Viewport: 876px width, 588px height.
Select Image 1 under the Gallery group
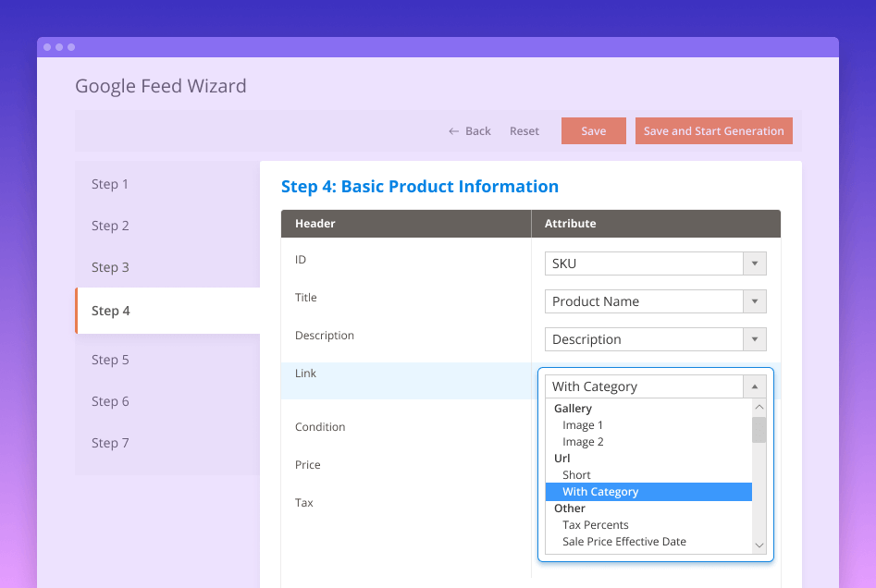(583, 425)
